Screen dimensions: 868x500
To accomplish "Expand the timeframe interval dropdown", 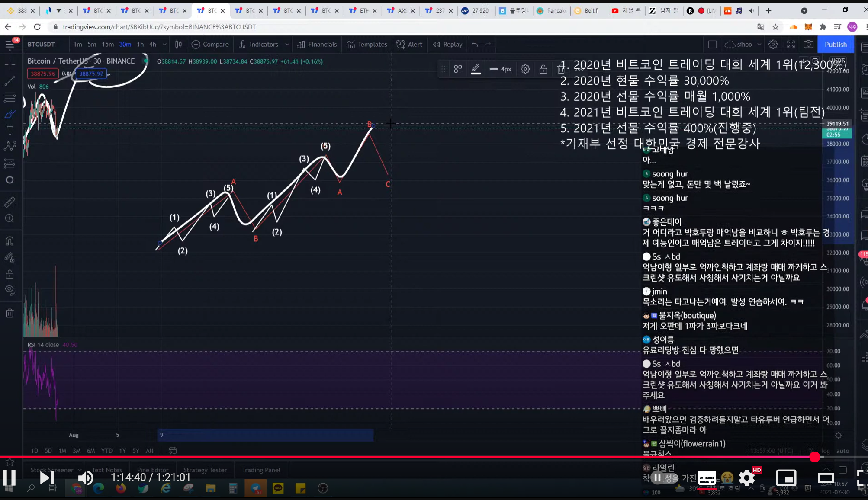I will click(x=164, y=44).
